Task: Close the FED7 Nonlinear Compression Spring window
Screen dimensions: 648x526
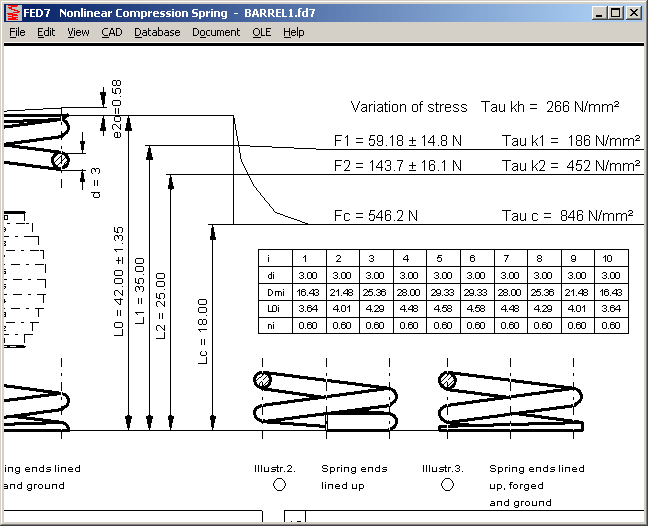Action: pyautogui.click(x=633, y=13)
